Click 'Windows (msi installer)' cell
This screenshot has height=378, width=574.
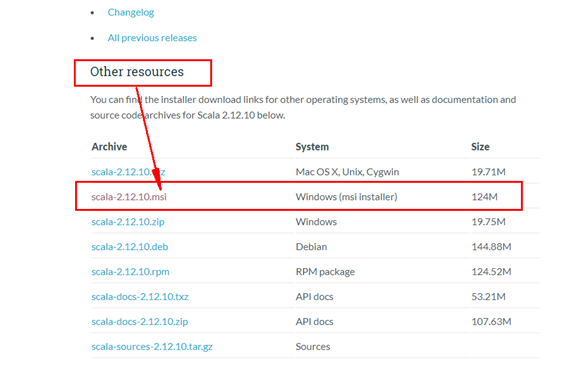[x=346, y=197]
